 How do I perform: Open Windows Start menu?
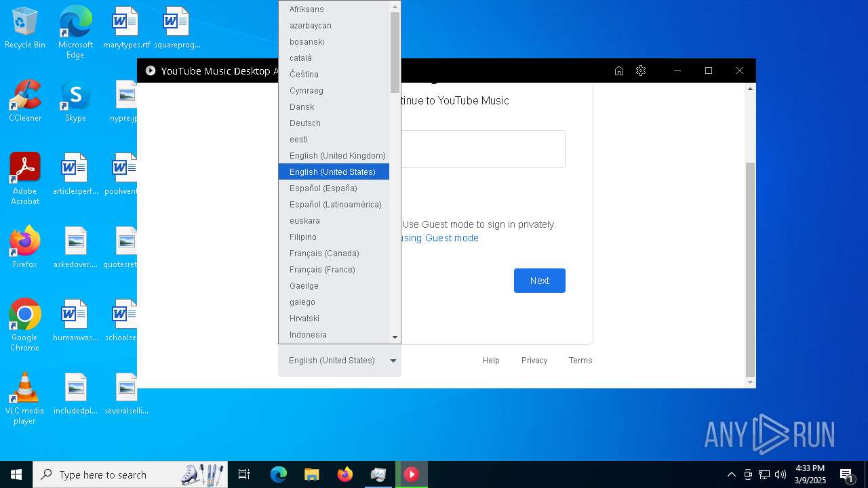click(16, 474)
